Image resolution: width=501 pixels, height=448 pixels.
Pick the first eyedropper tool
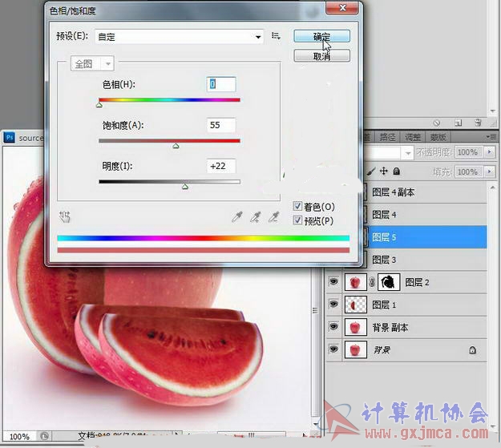click(236, 216)
